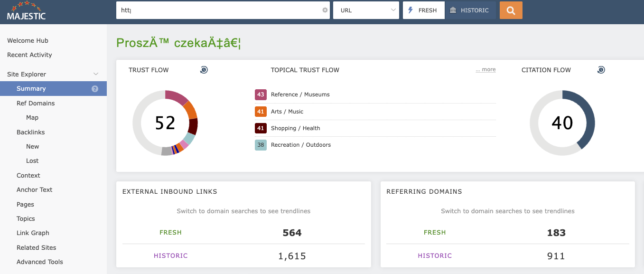Open the URL search type dropdown

[366, 10]
